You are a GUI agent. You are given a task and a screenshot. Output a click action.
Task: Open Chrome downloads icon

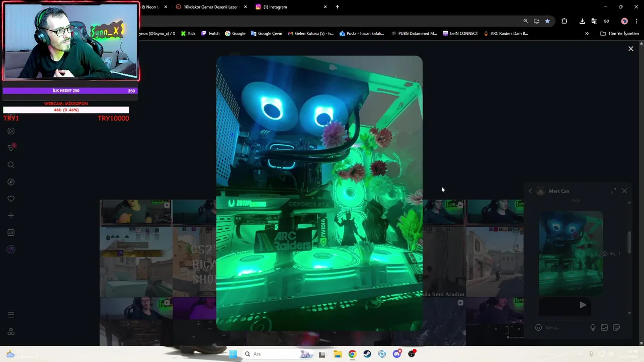[582, 21]
